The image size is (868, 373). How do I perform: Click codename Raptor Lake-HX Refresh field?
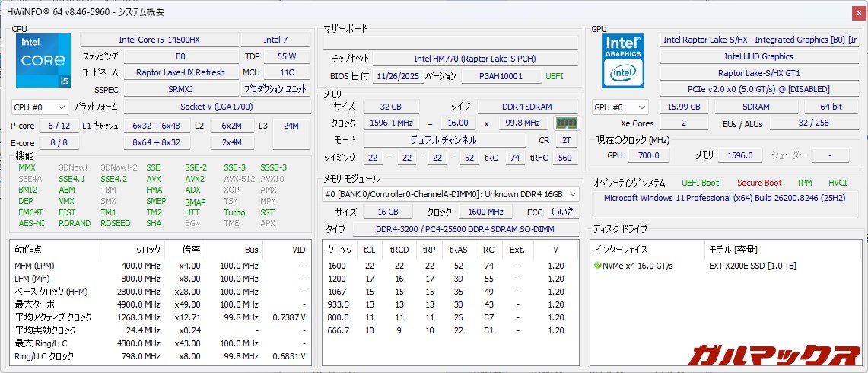[180, 72]
